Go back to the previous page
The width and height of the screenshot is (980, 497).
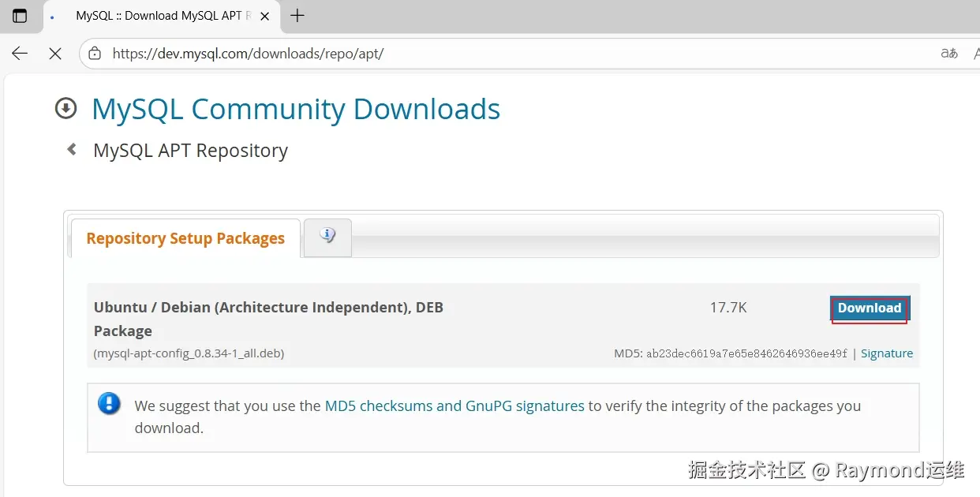pyautogui.click(x=20, y=54)
